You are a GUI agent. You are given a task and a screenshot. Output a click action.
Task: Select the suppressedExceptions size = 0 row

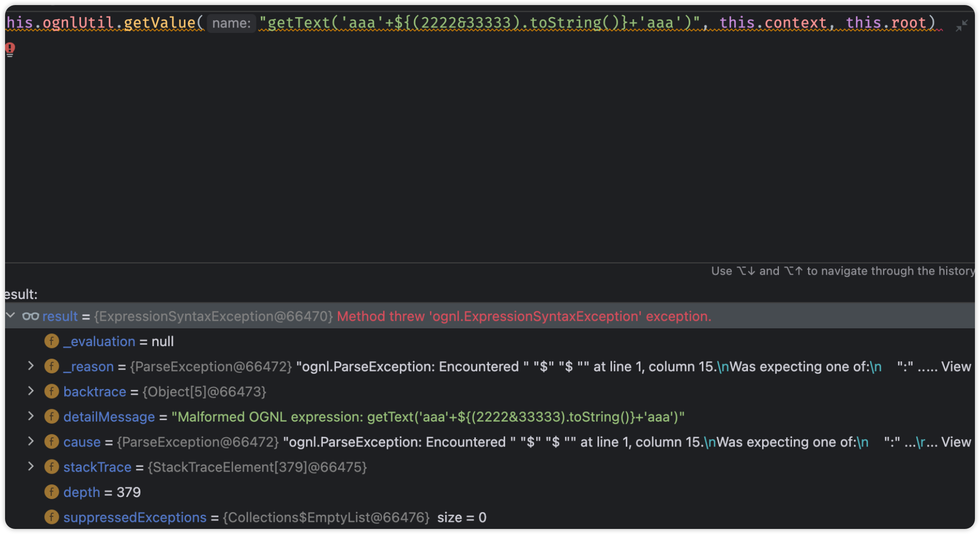[x=489, y=517]
